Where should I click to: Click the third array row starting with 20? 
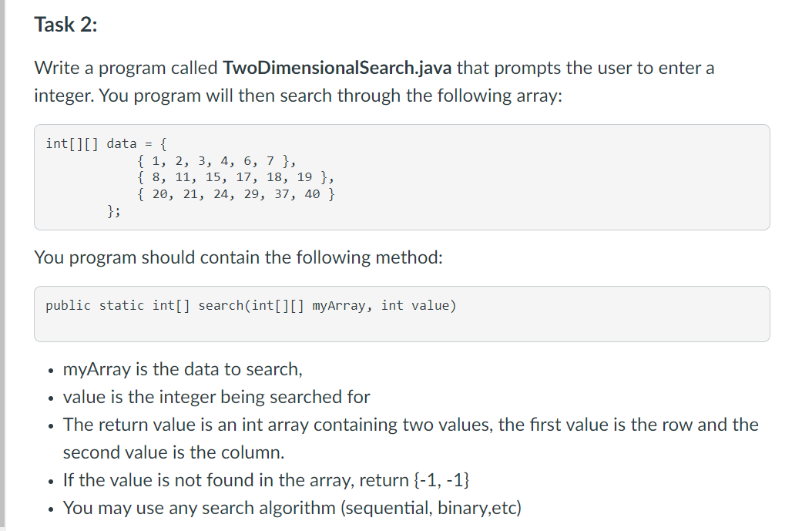point(236,194)
